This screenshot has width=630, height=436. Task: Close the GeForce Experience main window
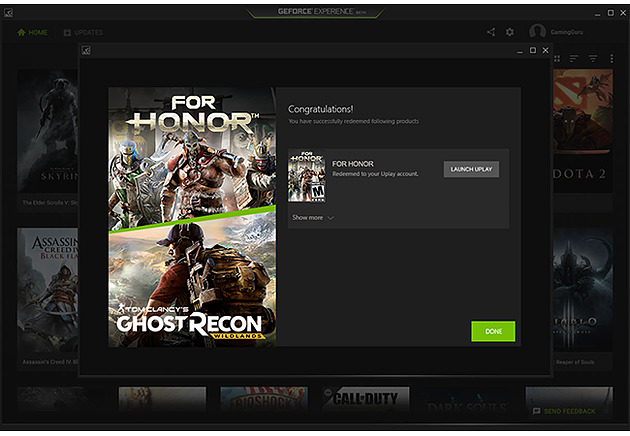tap(623, 13)
